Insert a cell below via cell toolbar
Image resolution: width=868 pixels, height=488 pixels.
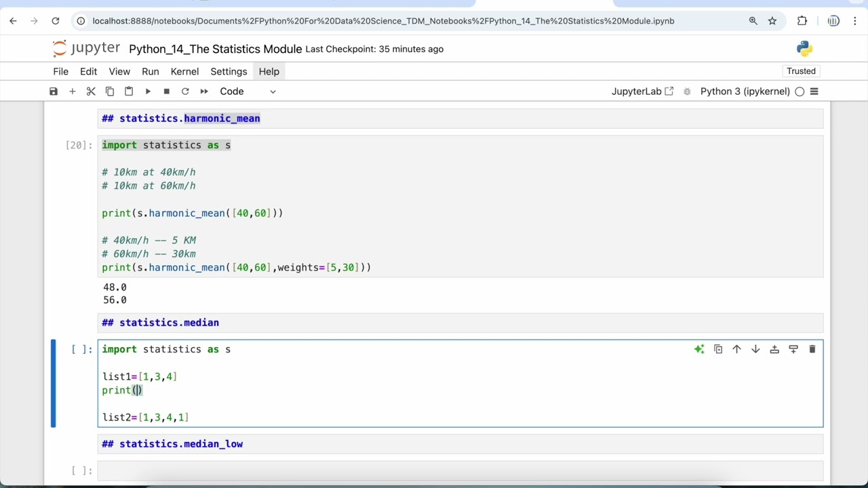point(793,349)
